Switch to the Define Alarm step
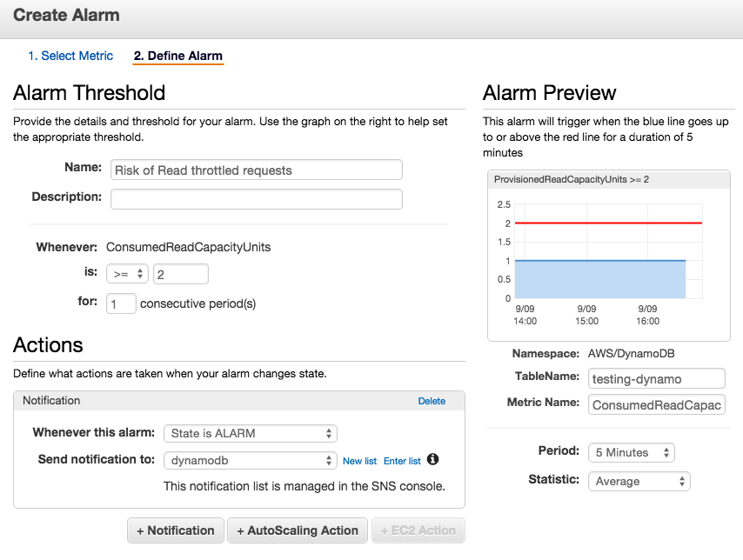Viewport: 743px width, 560px height. (177, 56)
